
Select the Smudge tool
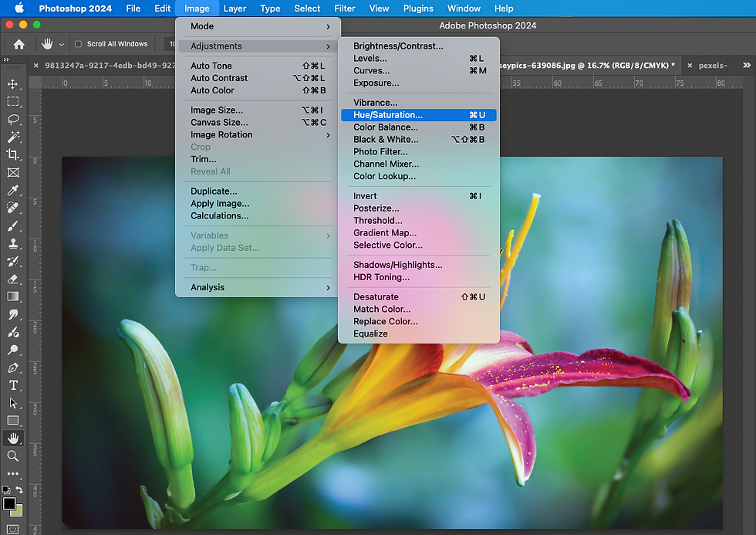(x=13, y=314)
